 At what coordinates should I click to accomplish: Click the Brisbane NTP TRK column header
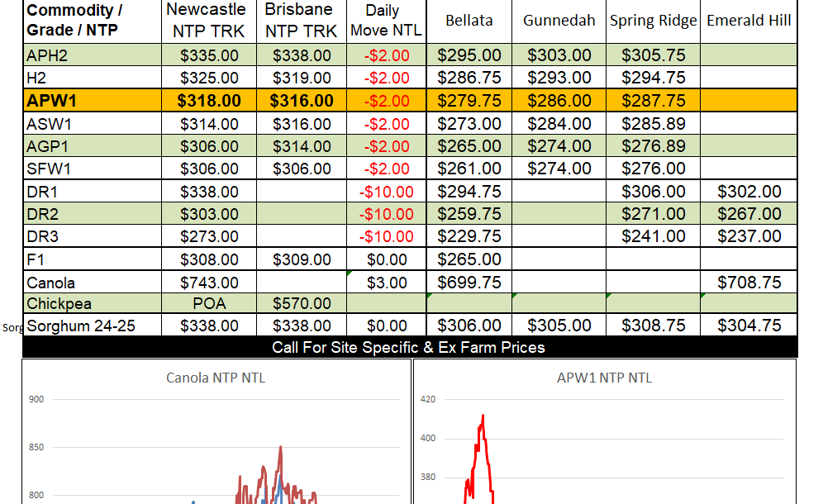pos(301,21)
